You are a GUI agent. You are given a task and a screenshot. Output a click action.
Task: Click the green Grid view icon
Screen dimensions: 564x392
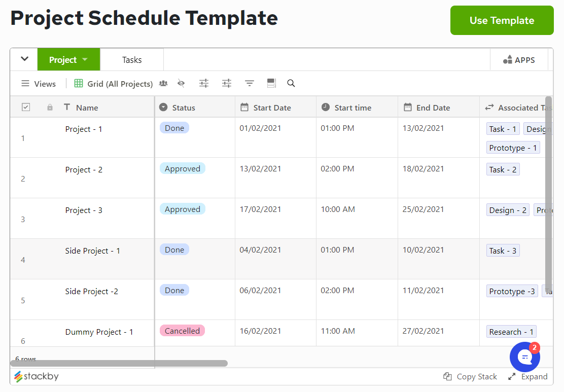(x=79, y=83)
